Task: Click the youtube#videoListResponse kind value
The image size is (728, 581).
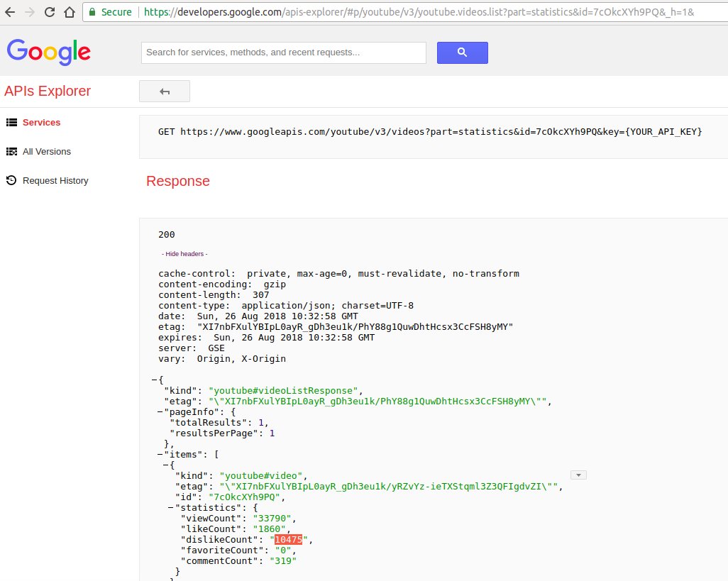Action: (x=283, y=391)
